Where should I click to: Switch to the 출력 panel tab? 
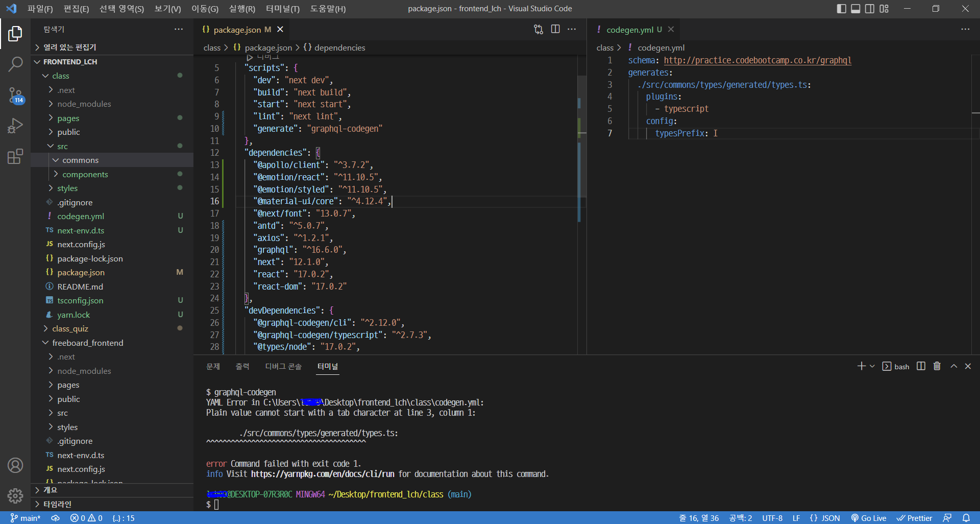242,366
